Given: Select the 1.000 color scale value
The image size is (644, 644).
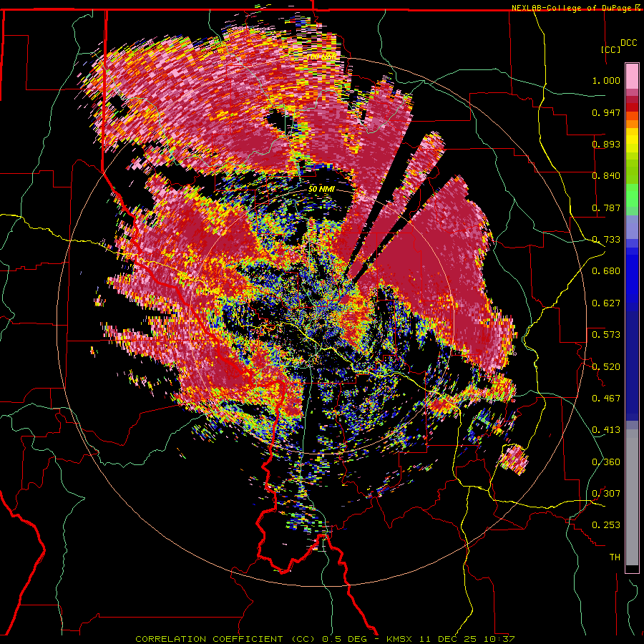Looking at the screenshot, I should coord(606,80).
